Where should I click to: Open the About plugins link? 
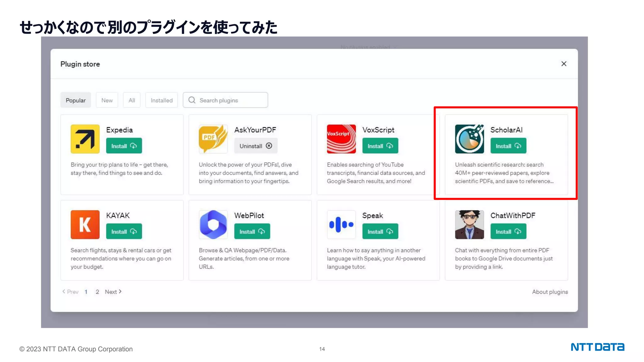click(x=550, y=292)
